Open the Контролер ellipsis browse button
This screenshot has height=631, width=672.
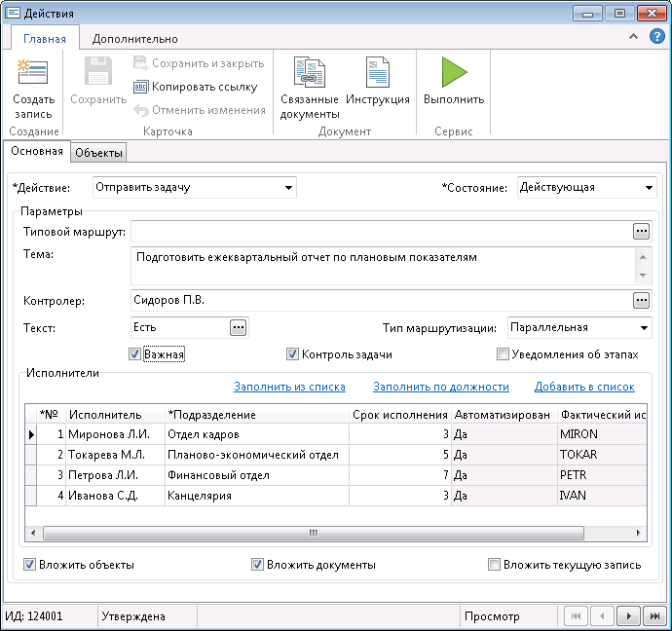click(x=641, y=300)
